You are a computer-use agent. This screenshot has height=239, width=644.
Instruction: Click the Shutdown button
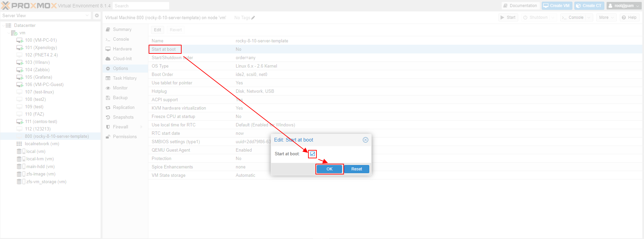tap(535, 17)
